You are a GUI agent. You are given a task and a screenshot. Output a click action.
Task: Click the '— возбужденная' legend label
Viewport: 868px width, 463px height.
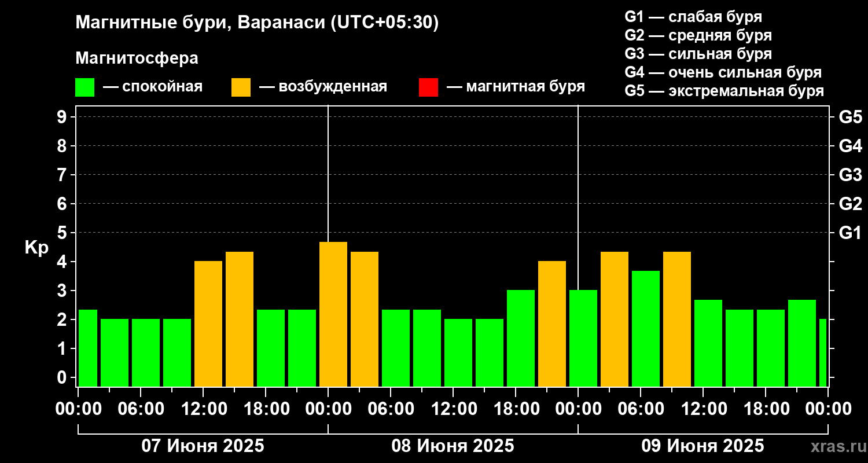tap(323, 87)
